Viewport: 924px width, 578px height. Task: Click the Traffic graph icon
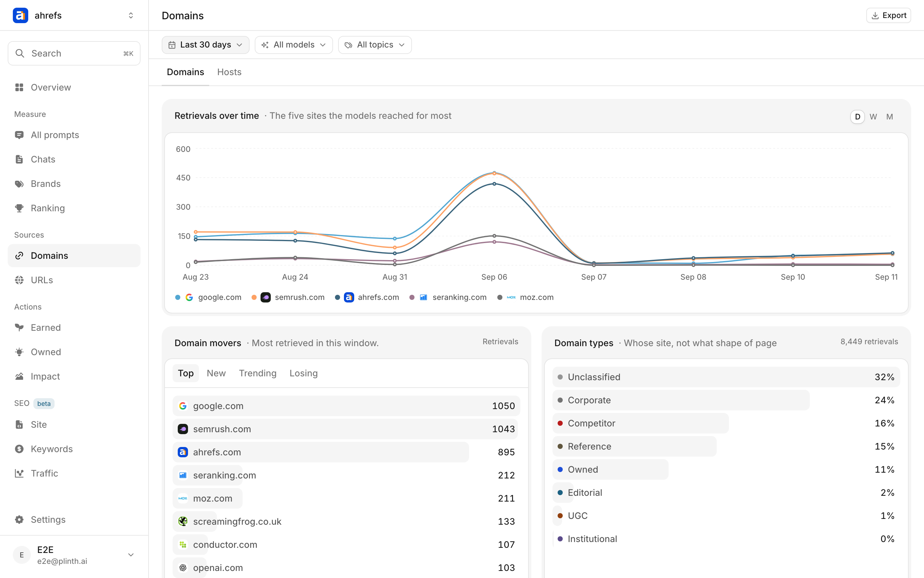[x=19, y=474]
